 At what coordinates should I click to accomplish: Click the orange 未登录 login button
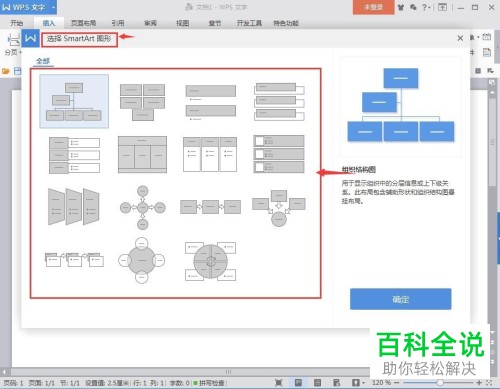click(x=374, y=7)
